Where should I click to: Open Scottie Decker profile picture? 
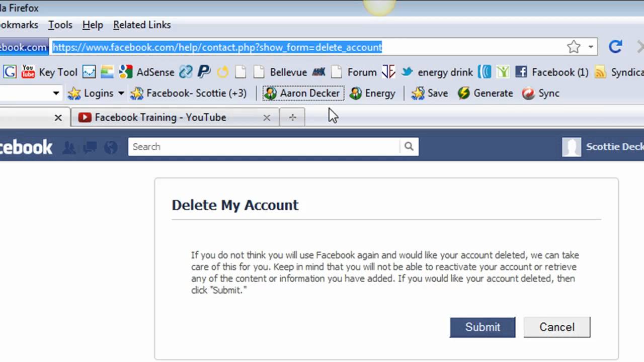coord(572,147)
